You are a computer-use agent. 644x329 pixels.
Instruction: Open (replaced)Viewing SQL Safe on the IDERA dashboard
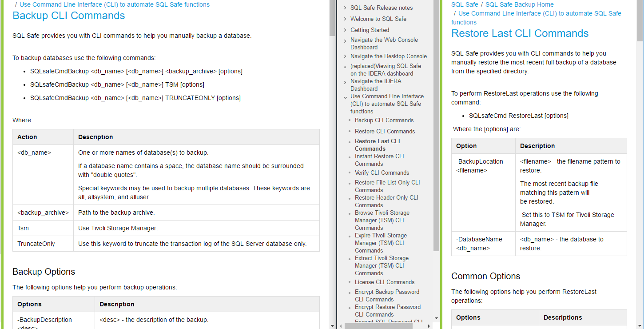(x=386, y=70)
